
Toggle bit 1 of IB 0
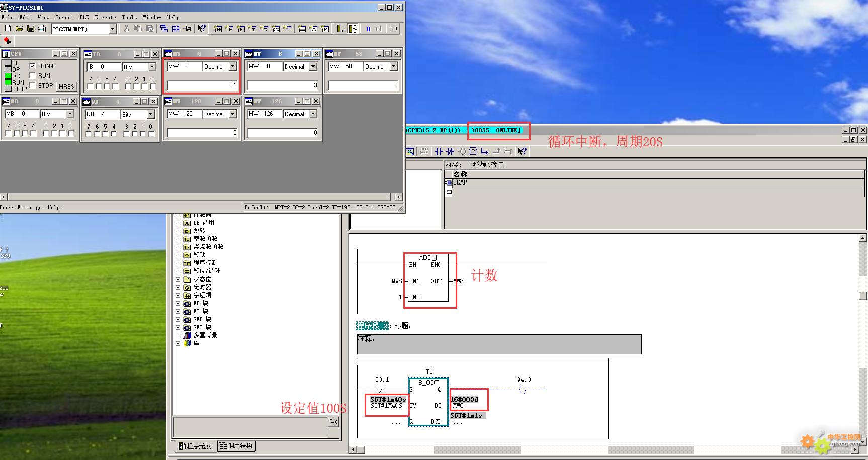(144, 86)
